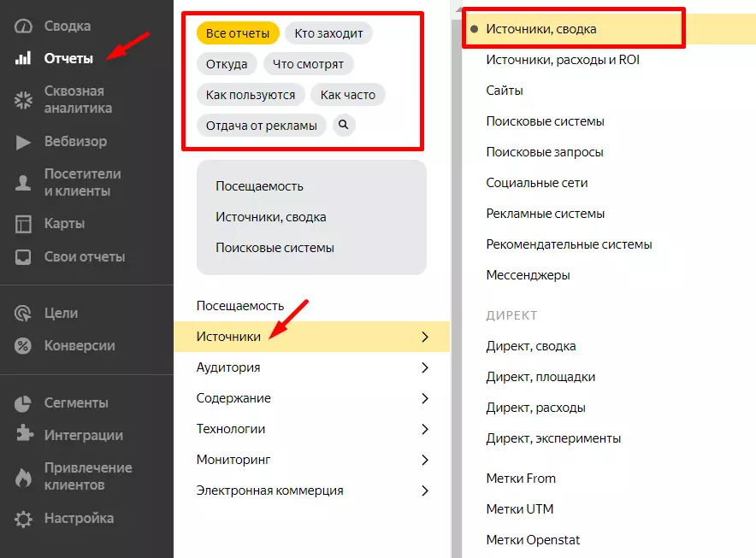Toggle the Отдача от рекламы filter chip
The width and height of the screenshot is (756, 558).
[262, 126]
